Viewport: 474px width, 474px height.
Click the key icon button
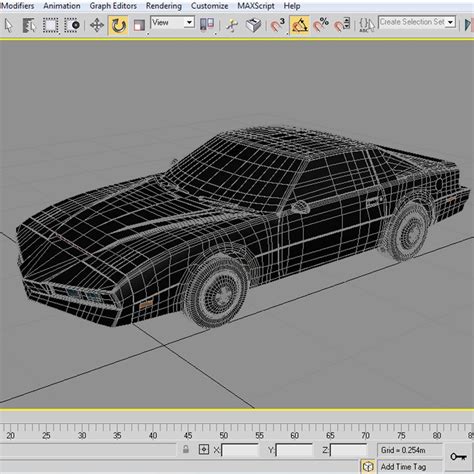[459, 456]
